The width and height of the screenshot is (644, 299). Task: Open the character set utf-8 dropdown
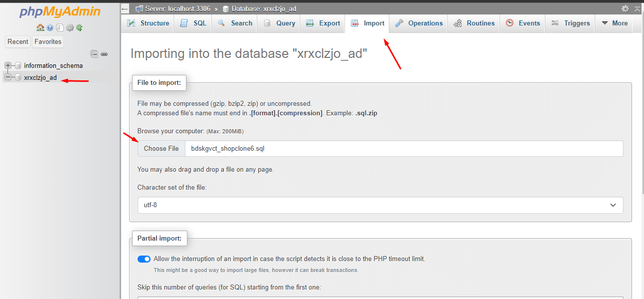(x=380, y=205)
